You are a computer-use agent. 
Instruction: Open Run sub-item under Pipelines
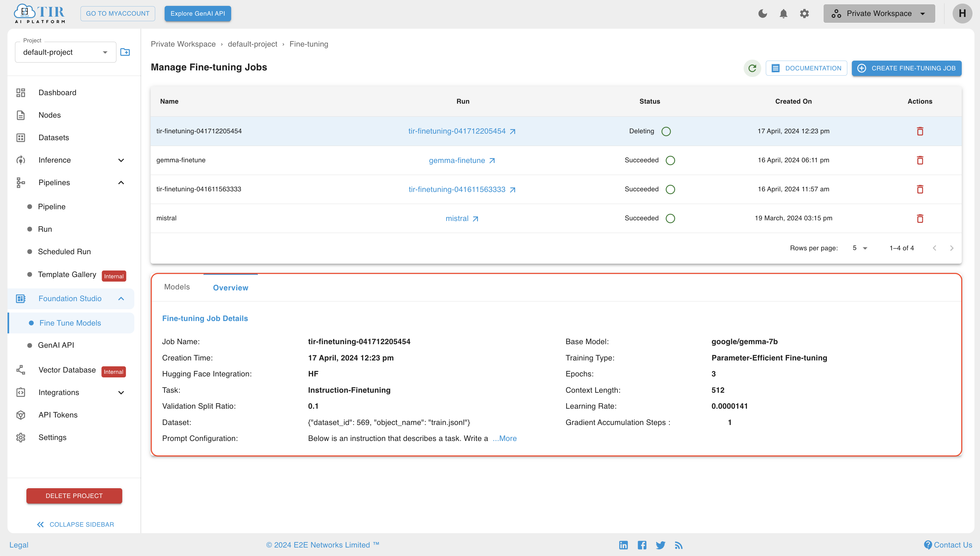[45, 229]
